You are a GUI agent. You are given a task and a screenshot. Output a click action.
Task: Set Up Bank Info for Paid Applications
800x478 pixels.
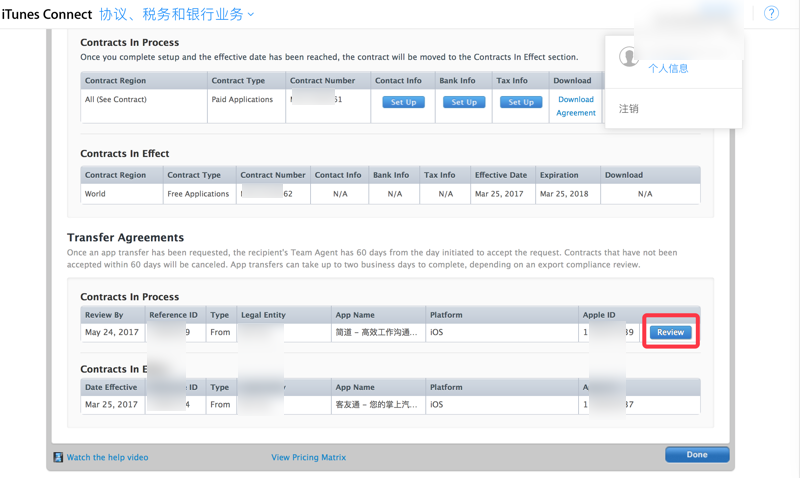click(464, 102)
